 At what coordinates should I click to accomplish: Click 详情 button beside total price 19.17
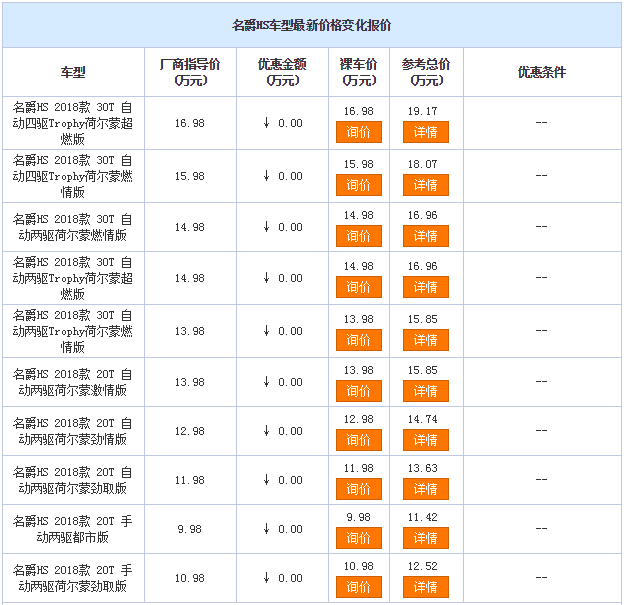(426, 132)
